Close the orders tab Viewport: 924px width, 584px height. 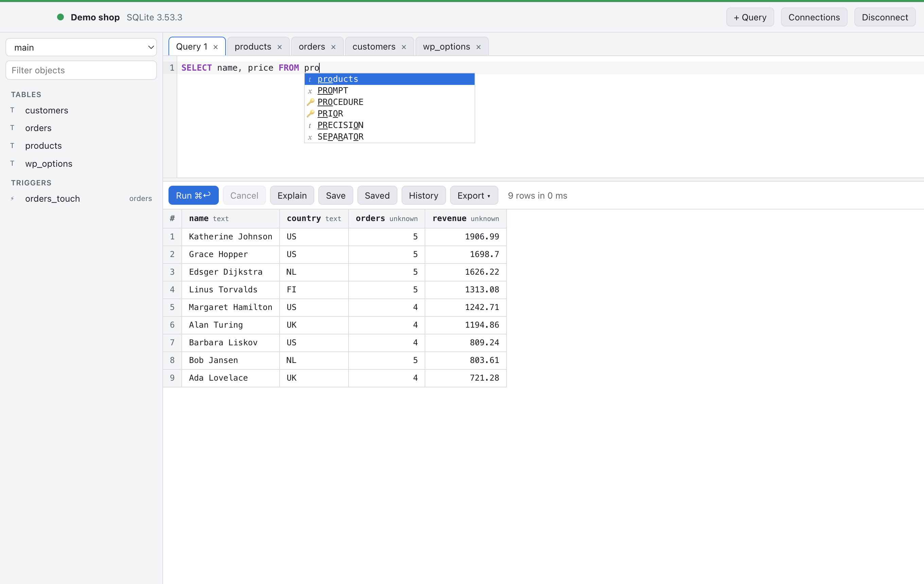click(334, 47)
